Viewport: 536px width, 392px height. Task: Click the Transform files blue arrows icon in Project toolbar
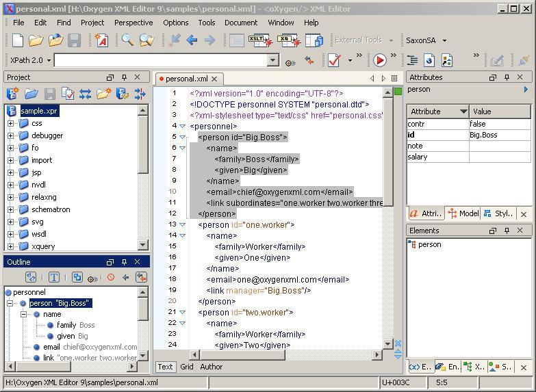pos(85,94)
